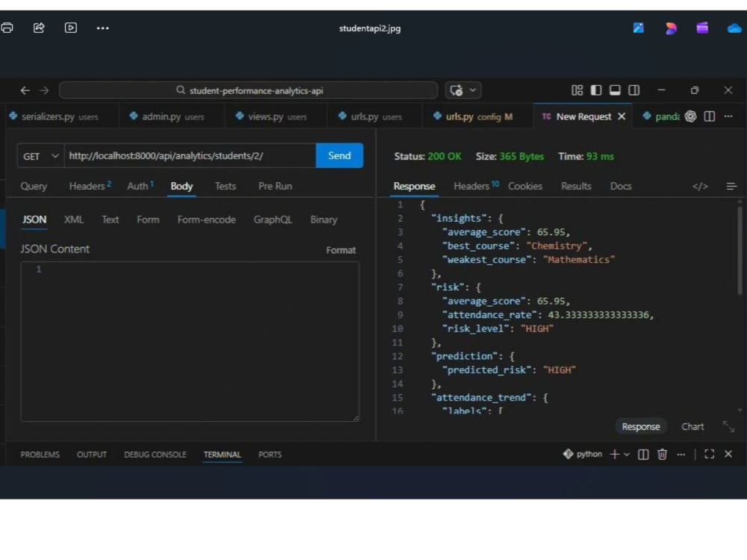This screenshot has width=747, height=560.
Task: Open the three-dot menu in photo viewer
Action: click(102, 28)
